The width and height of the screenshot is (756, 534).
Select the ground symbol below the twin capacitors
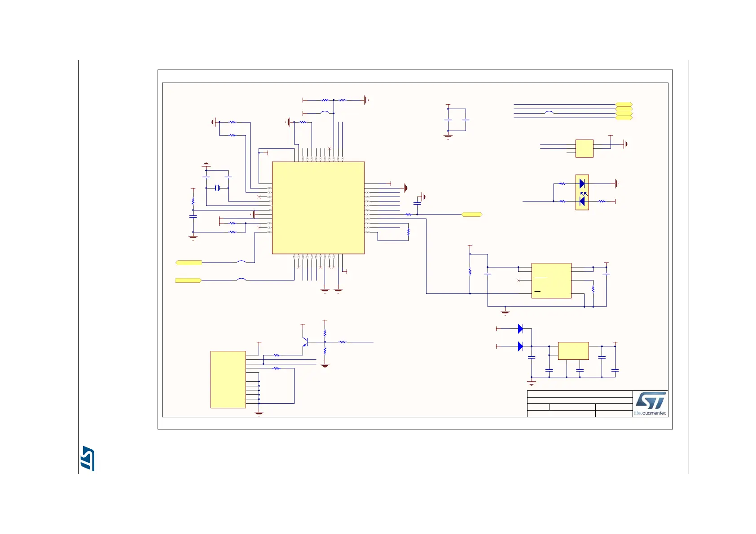[448, 137]
